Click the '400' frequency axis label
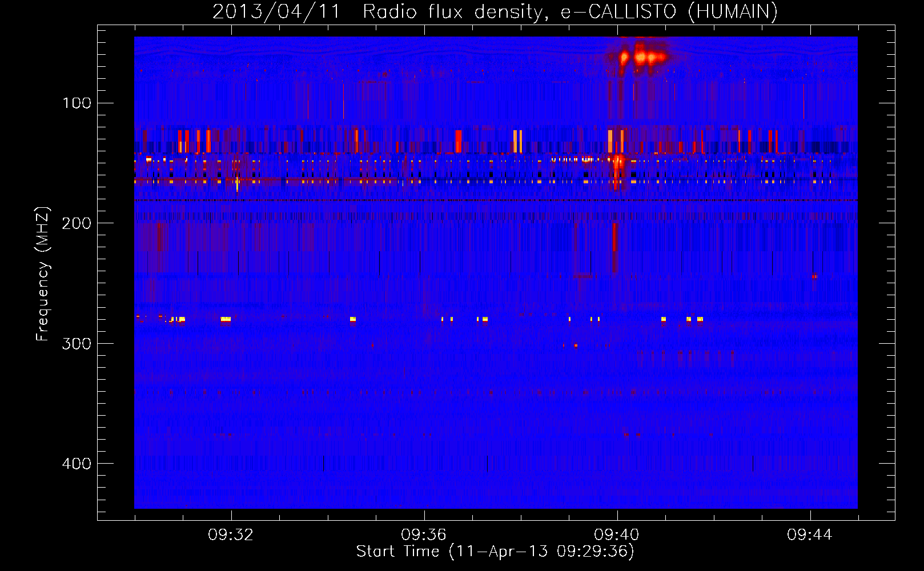 (x=77, y=464)
